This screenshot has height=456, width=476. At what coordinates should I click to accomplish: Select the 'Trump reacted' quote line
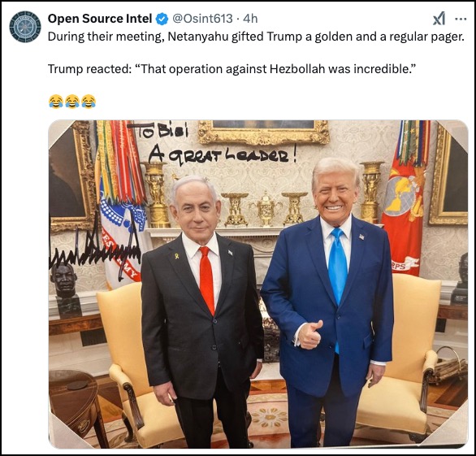click(x=232, y=69)
